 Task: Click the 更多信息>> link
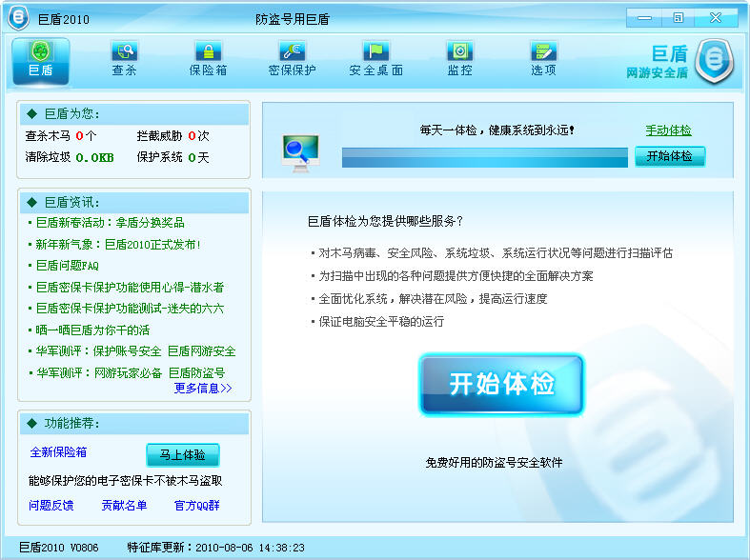coord(203,388)
